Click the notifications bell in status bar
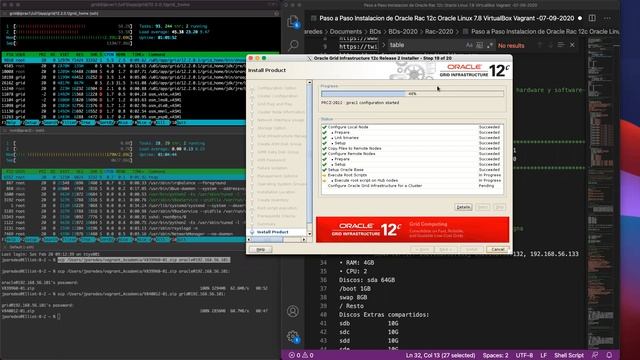Image resolution: width=640 pixels, height=360 pixels. pyautogui.click(x=609, y=356)
